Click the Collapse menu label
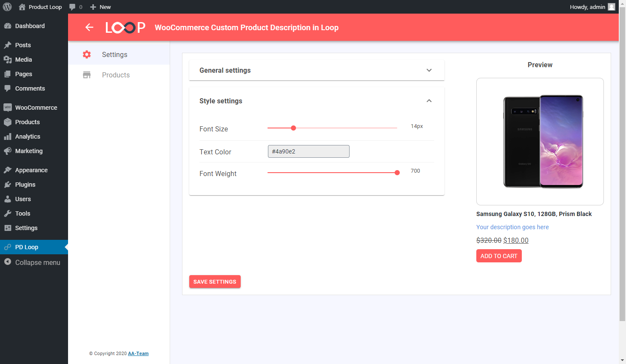This screenshot has height=364, width=626. [x=38, y=262]
